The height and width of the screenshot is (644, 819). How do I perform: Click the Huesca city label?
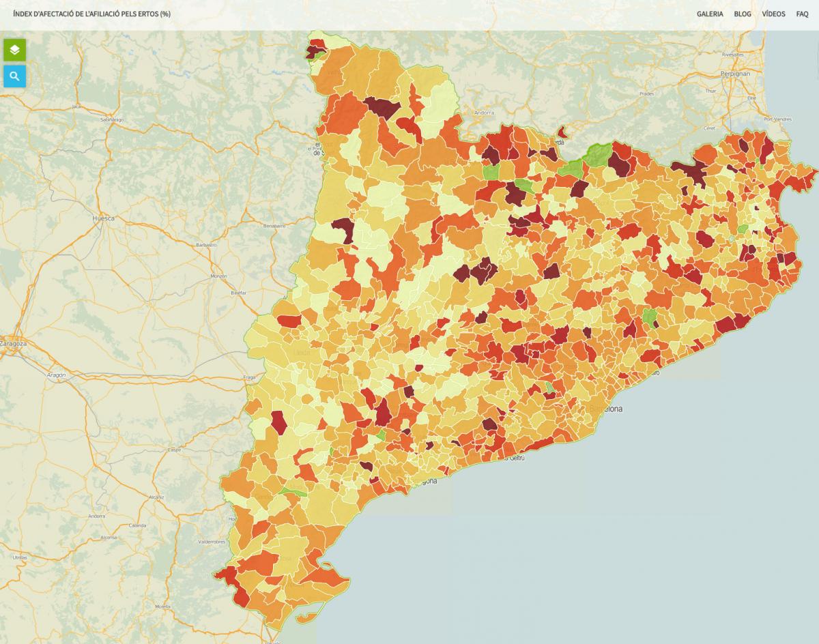tap(104, 218)
